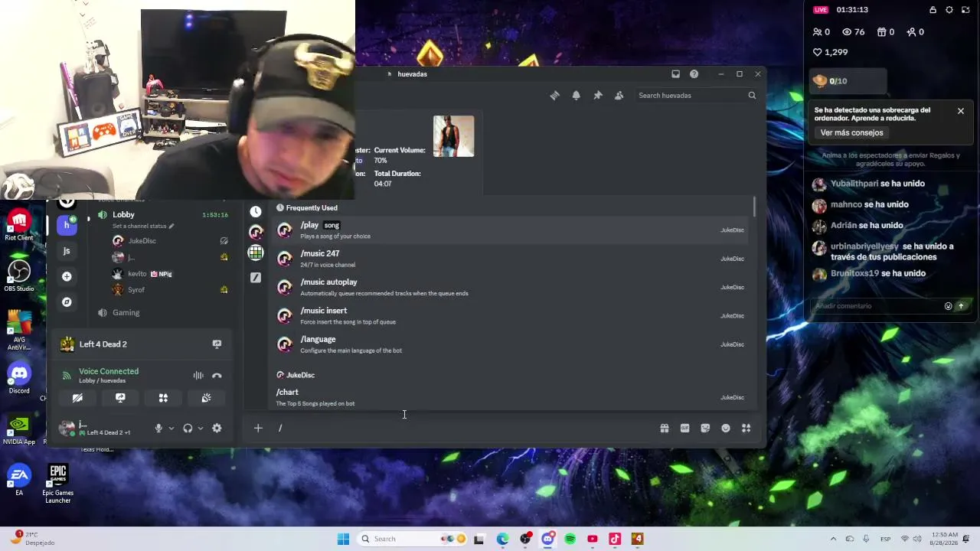
Task: Toggle noise suppression waveform icon
Action: [x=198, y=376]
